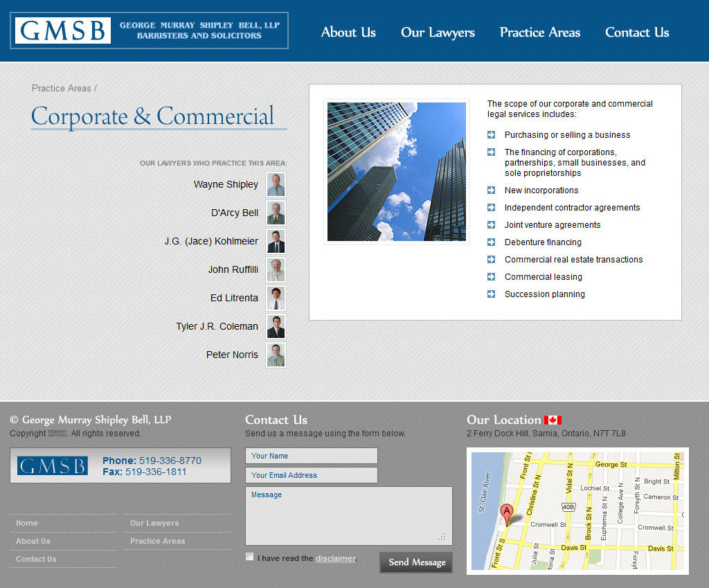Open the About Us menu
The width and height of the screenshot is (709, 588).
[348, 33]
